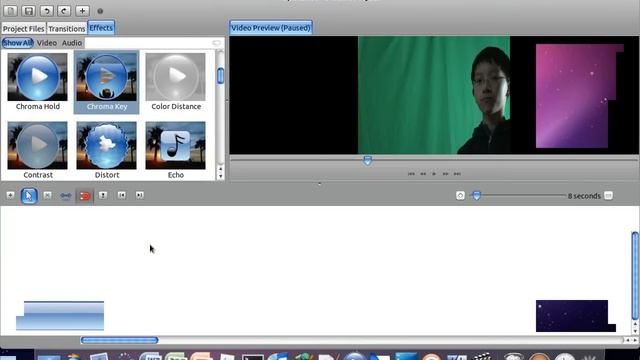Activate the resize clip tool
Image resolution: width=640 pixels, height=360 pixels.
[66, 196]
